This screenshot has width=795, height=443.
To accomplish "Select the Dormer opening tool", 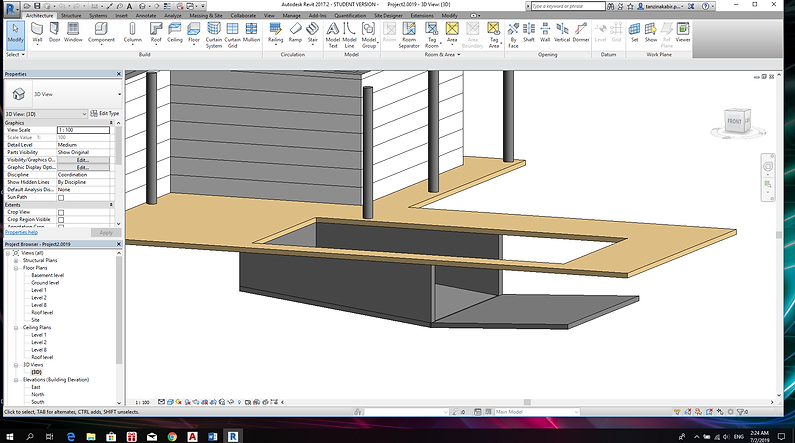I will pyautogui.click(x=581, y=32).
